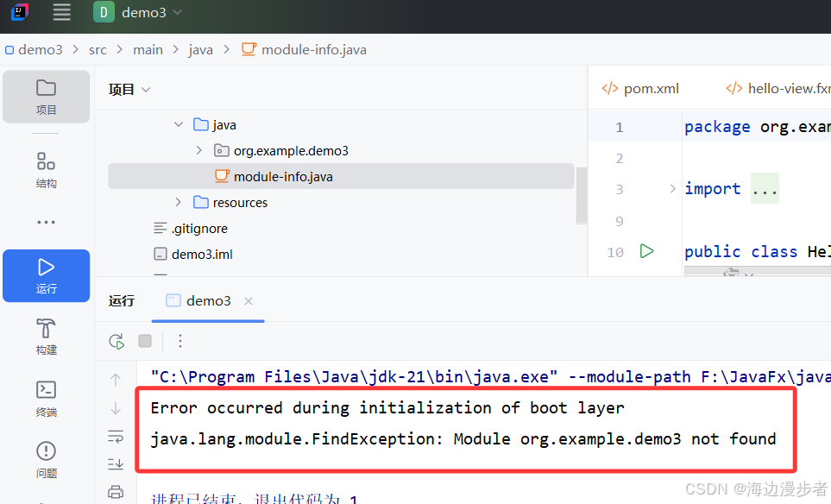Switch to the hello-view.fxml editor tab
This screenshot has height=504, width=831.
click(x=777, y=89)
